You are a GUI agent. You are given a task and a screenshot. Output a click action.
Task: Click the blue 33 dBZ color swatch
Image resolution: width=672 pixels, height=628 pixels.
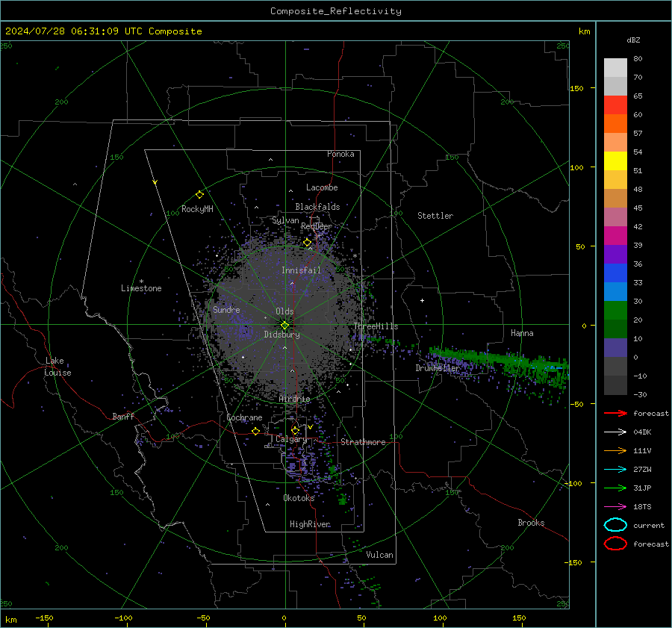[615, 273]
